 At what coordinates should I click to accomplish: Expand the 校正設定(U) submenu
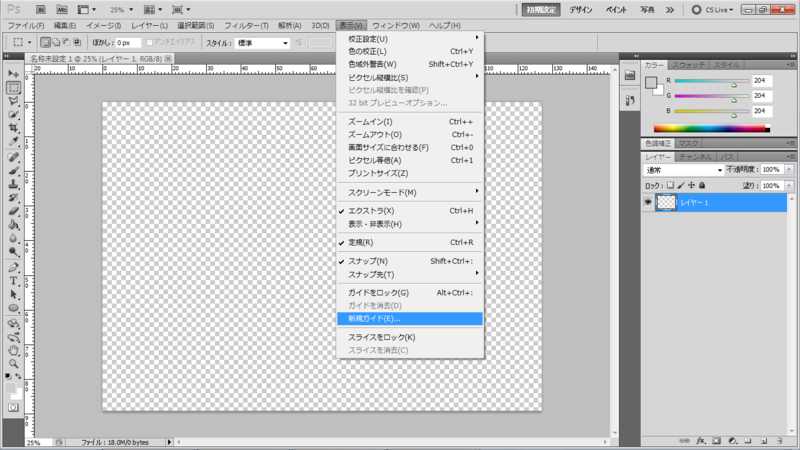[410, 39]
